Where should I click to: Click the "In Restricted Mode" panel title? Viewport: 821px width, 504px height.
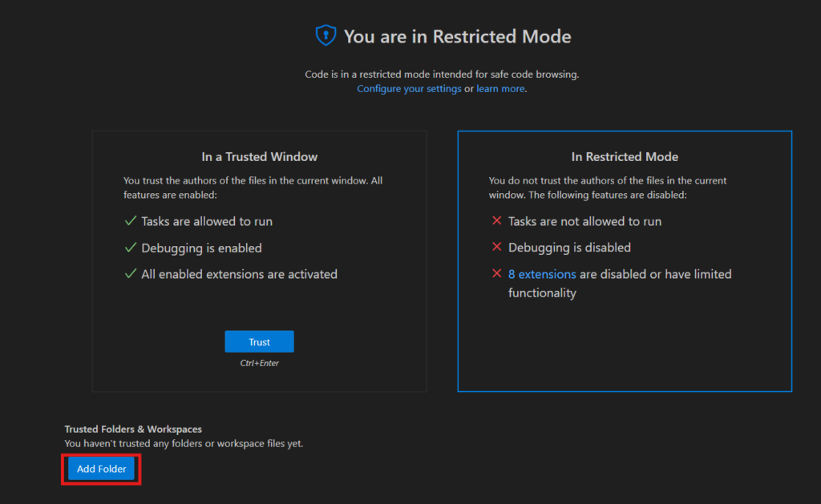625,156
